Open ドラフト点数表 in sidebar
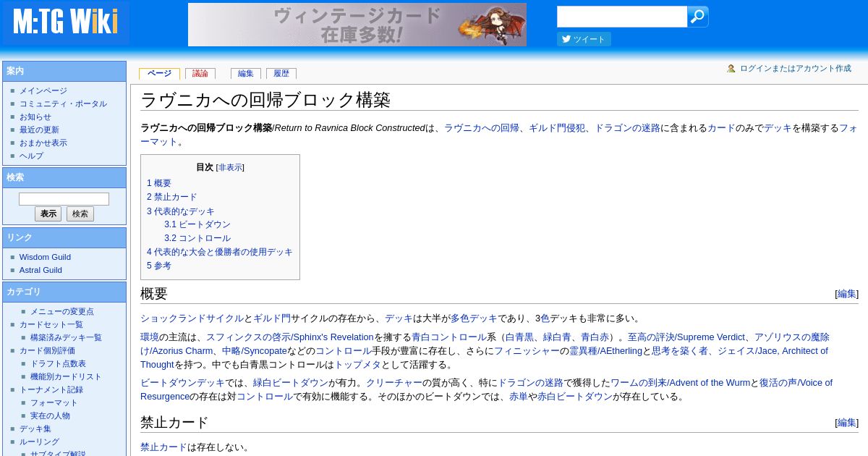Image resolution: width=868 pixels, height=456 pixels. point(58,364)
